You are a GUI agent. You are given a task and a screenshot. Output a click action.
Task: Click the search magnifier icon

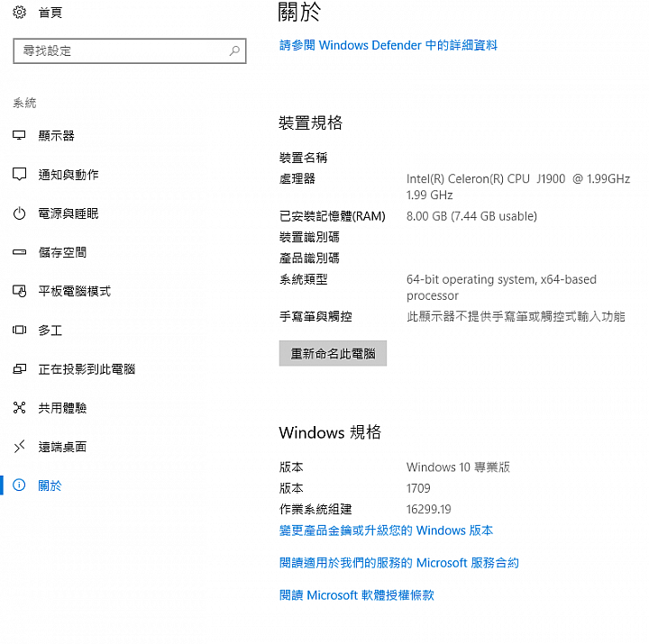tap(234, 50)
